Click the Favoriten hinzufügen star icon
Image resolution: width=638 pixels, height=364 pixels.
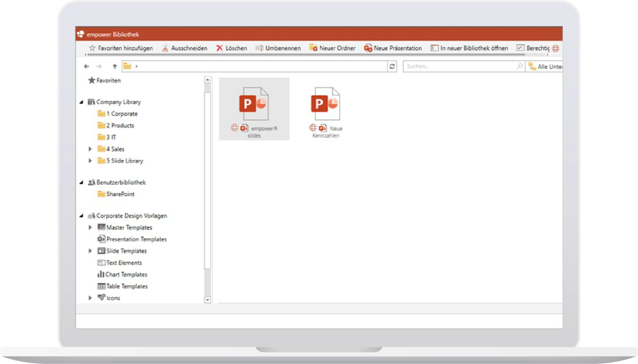(92, 48)
